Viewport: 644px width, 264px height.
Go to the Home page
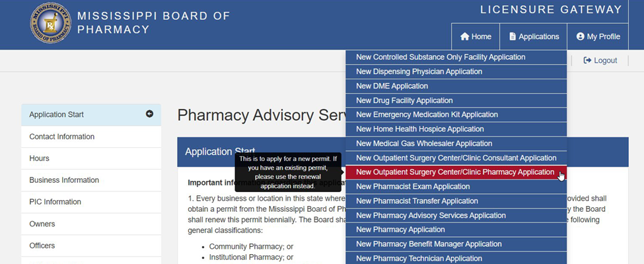pos(476,36)
